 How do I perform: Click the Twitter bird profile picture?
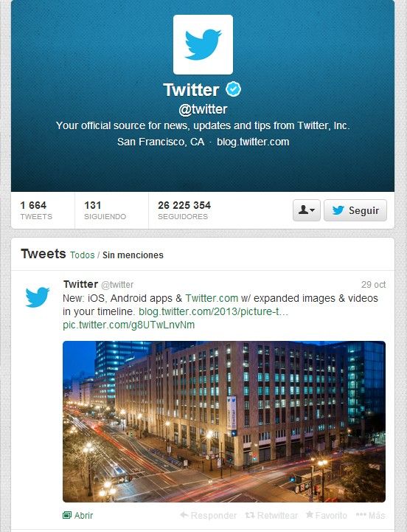(x=203, y=44)
